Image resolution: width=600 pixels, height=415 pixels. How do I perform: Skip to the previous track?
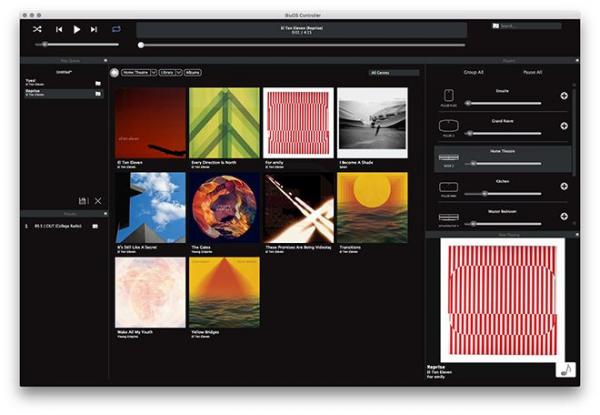tap(59, 29)
